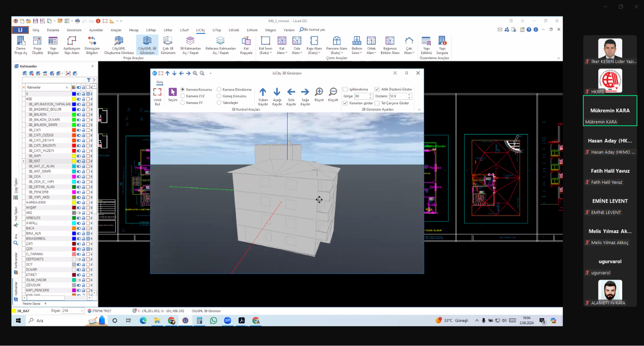The height and width of the screenshot is (346, 644).
Task: Click the Proje Ölçekle icon
Action: 37,45
